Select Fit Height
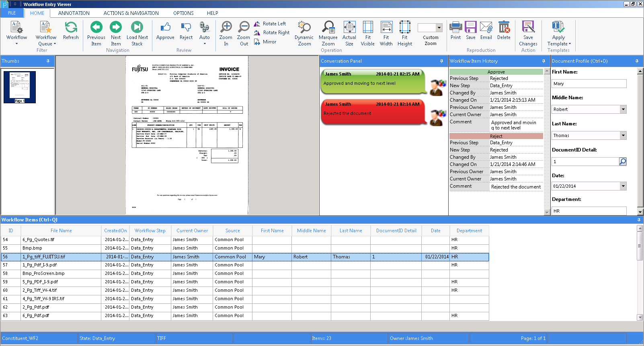Image resolution: width=644 pixels, height=346 pixels. coord(405,33)
